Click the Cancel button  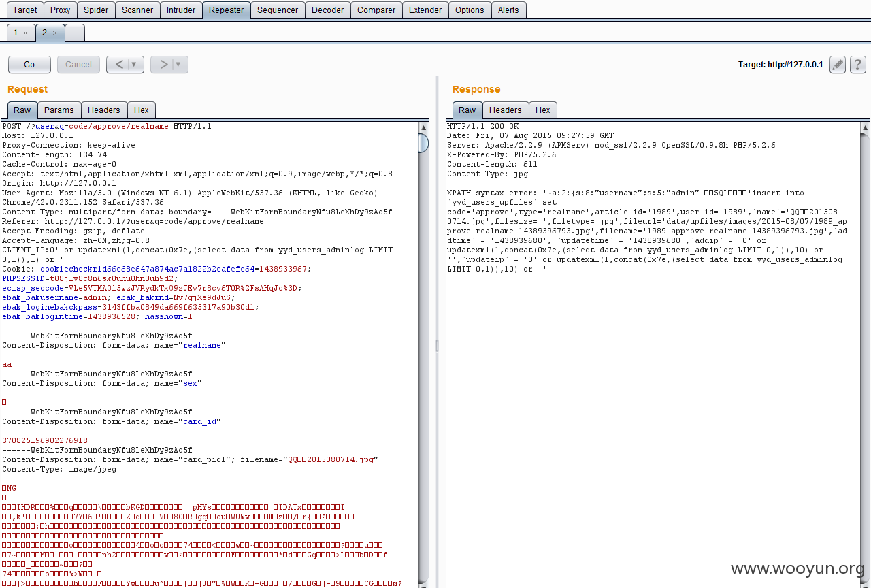pos(78,65)
